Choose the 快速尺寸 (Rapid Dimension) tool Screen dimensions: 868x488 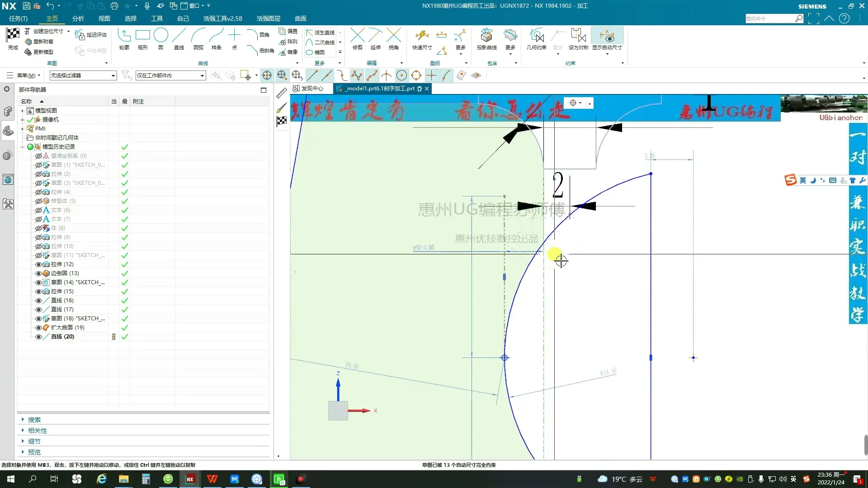click(x=422, y=36)
